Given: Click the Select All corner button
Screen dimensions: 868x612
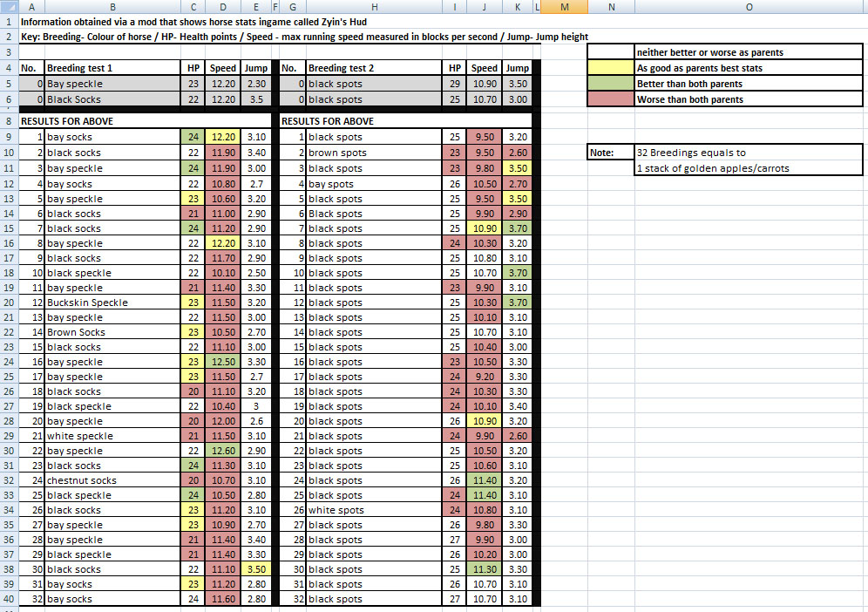Looking at the screenshot, I should [10, 7].
